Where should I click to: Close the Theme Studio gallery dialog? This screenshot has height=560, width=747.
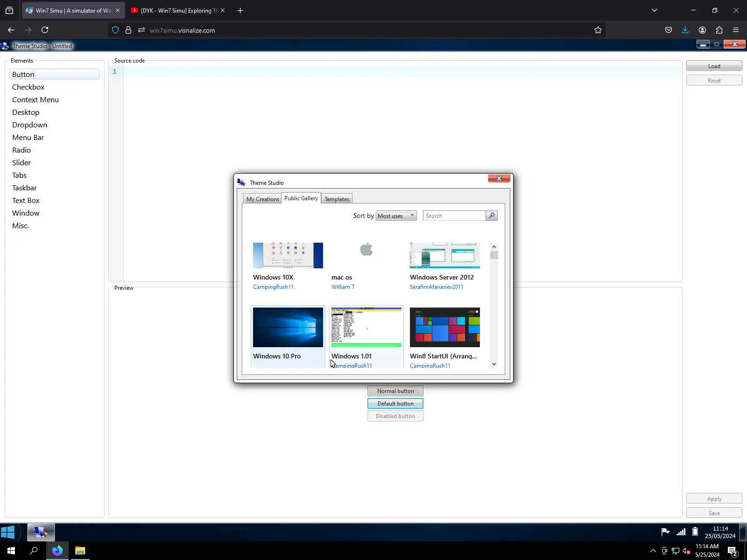(499, 178)
